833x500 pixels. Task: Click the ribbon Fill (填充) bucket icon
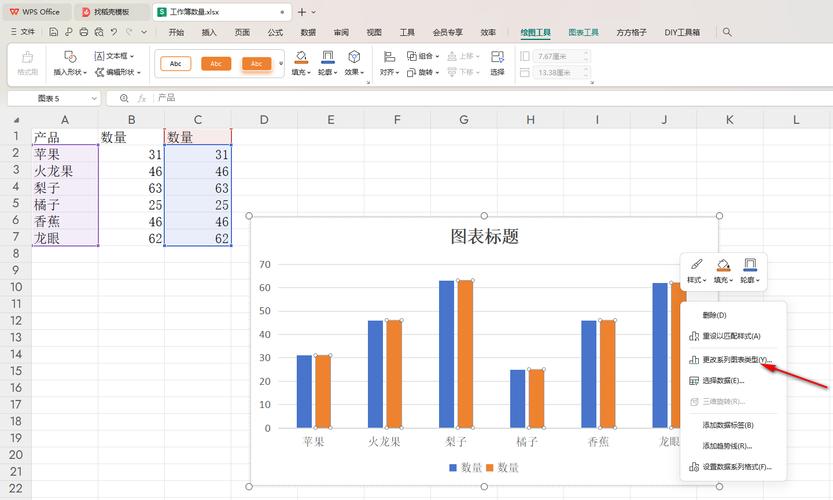(301, 56)
